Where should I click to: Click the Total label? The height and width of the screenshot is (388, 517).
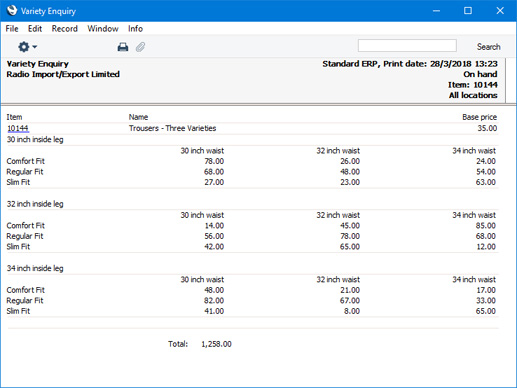(178, 344)
